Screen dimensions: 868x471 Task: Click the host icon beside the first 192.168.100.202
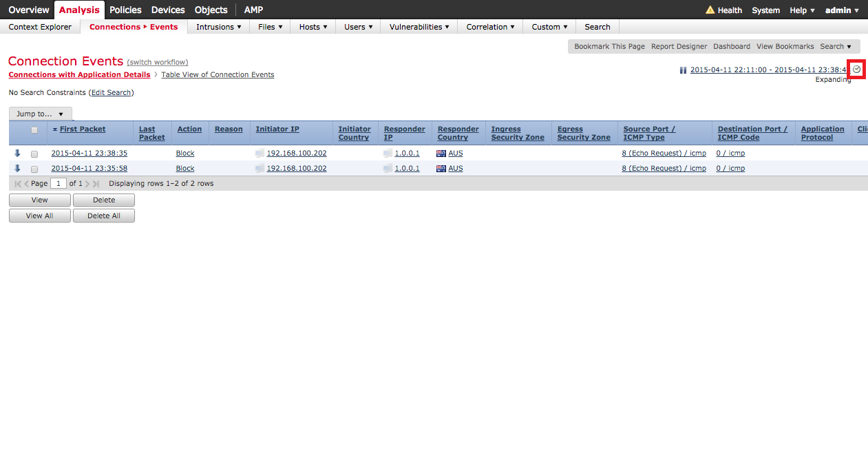pos(260,154)
